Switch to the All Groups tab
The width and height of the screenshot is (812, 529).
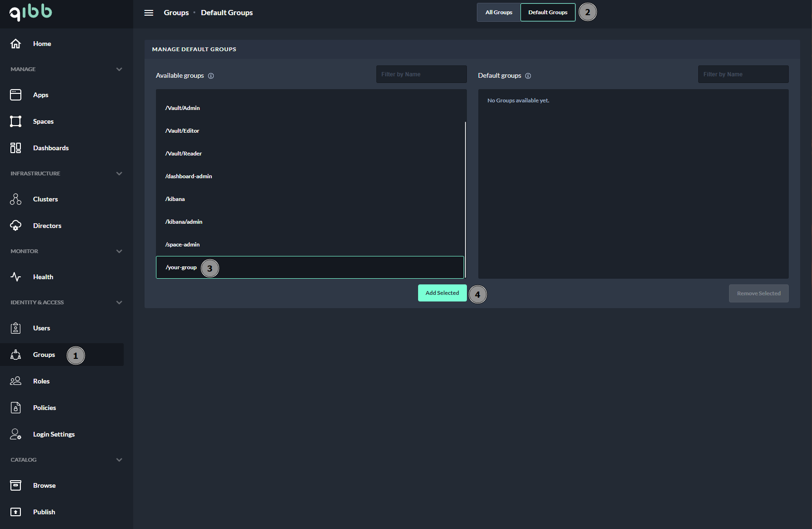pos(499,12)
